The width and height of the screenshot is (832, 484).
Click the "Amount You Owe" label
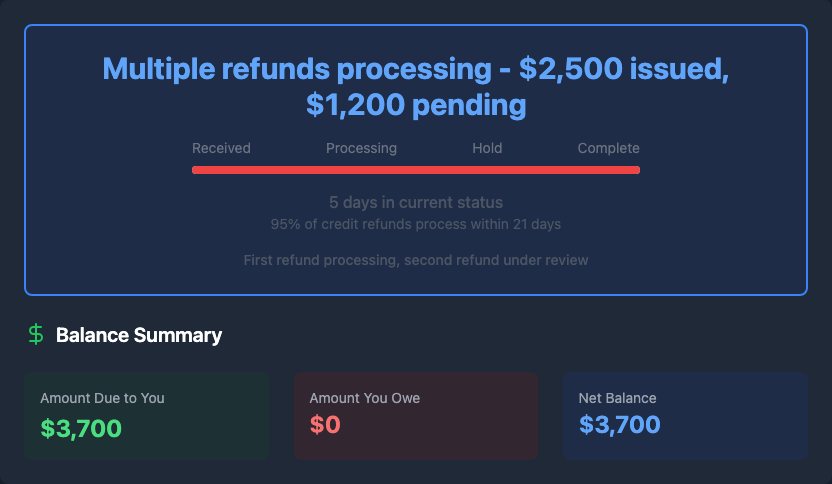(365, 398)
